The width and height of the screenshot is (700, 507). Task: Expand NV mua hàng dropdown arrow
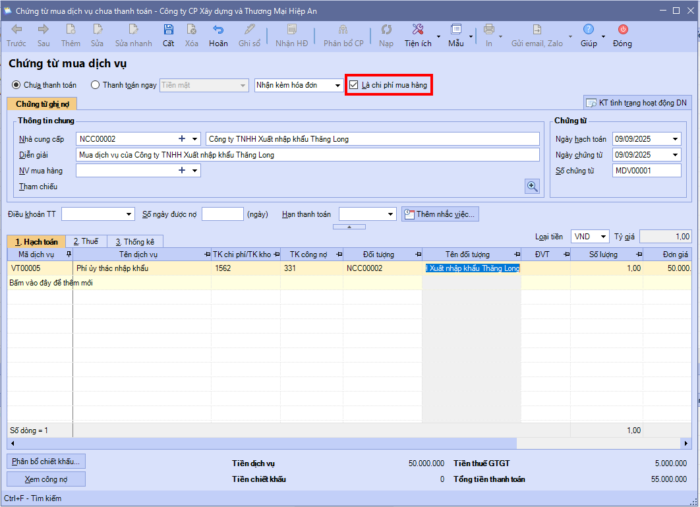(195, 170)
